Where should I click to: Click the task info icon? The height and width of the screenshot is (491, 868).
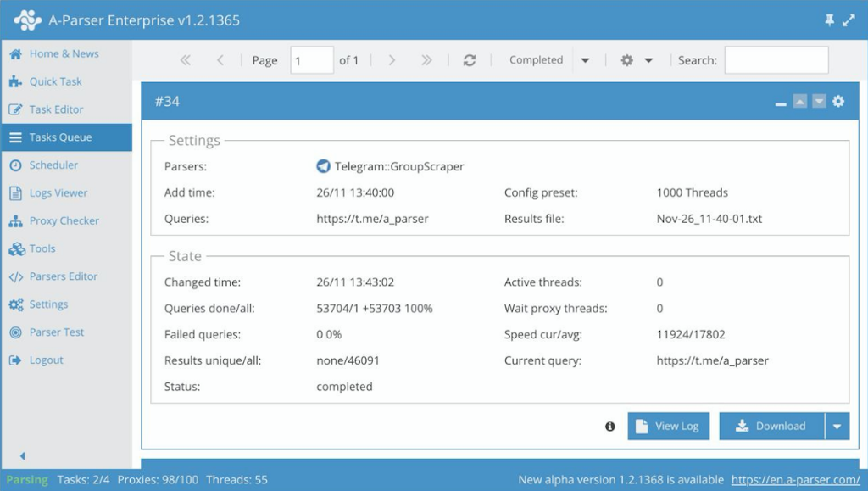click(610, 427)
